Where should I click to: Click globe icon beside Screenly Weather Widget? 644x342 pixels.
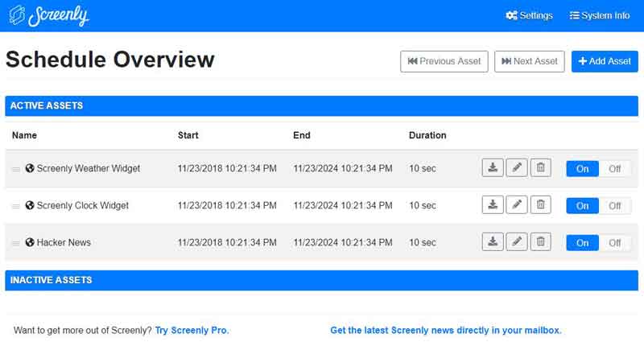tap(30, 168)
